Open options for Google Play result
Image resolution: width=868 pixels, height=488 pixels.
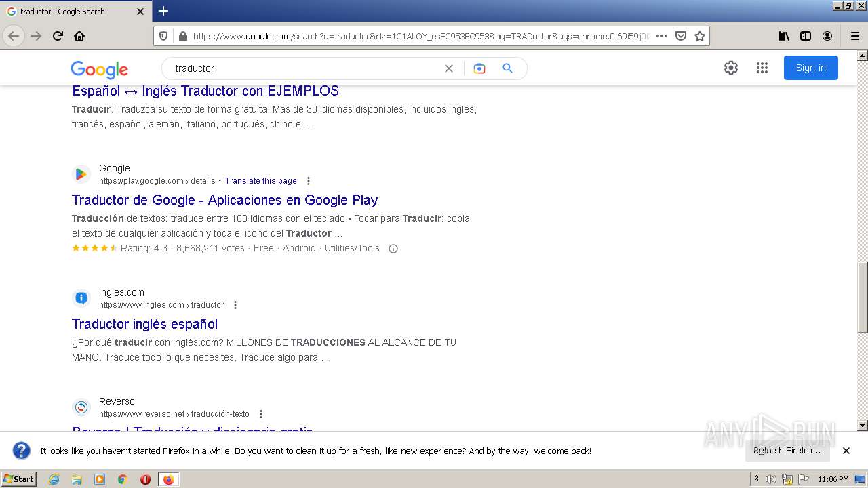(309, 181)
